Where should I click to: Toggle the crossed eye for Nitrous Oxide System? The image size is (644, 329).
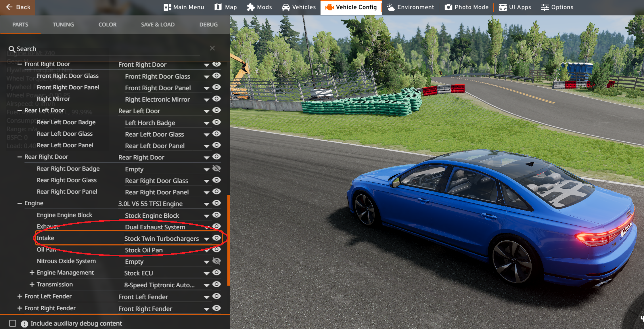point(216,261)
